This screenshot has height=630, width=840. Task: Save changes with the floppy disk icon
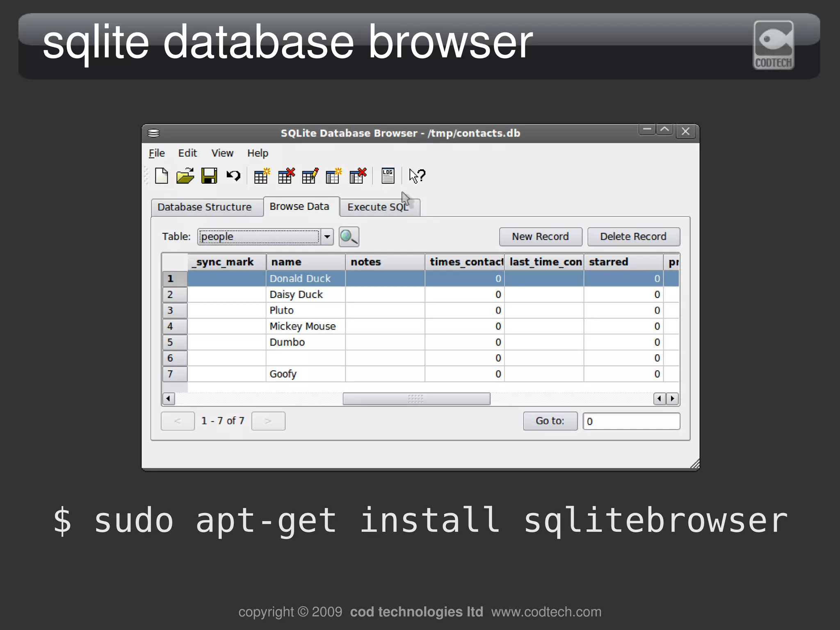(x=209, y=176)
